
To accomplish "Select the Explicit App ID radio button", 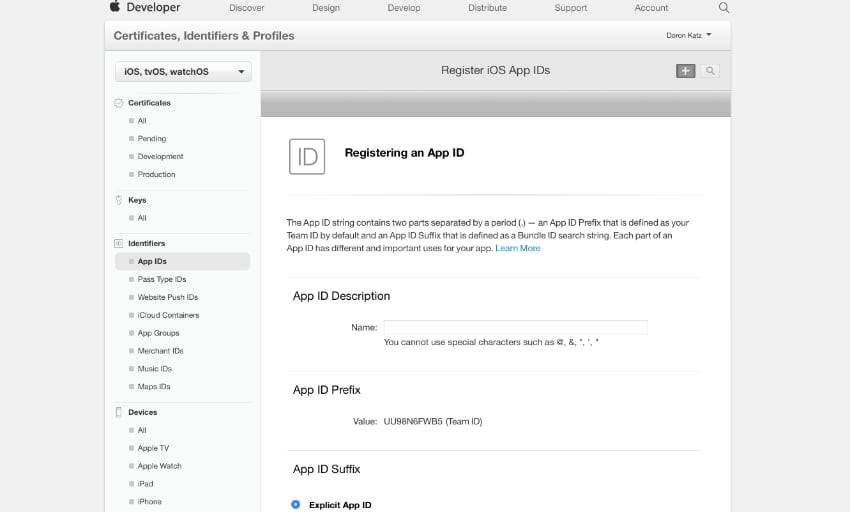I will (295, 504).
